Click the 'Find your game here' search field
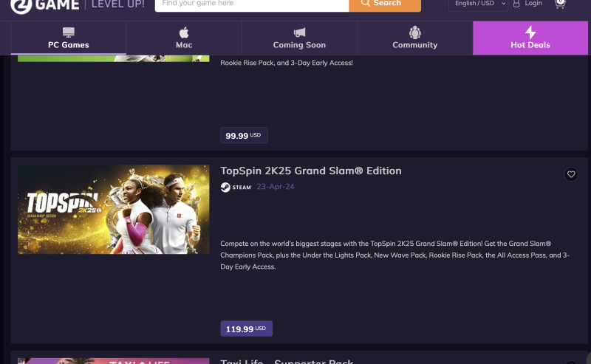This screenshot has width=591, height=364. coord(251,4)
